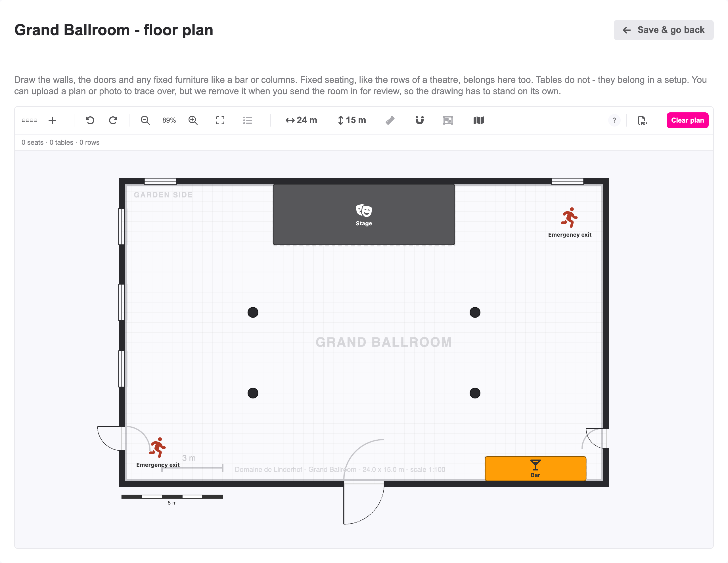
Task: Select the lower-left column
Action: [x=253, y=393]
